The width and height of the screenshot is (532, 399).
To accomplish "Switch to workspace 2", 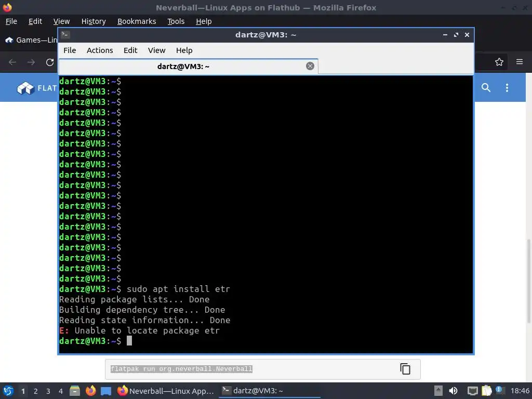I will 36,391.
